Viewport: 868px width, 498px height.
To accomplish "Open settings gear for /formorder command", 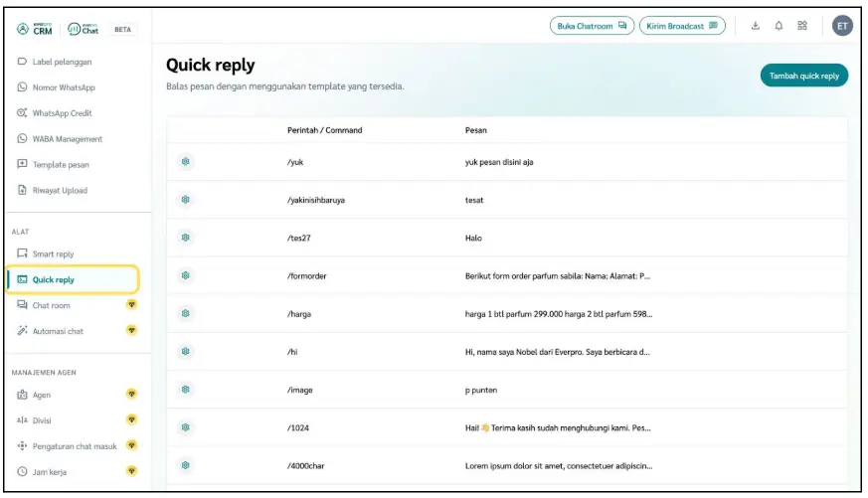I will [x=185, y=275].
